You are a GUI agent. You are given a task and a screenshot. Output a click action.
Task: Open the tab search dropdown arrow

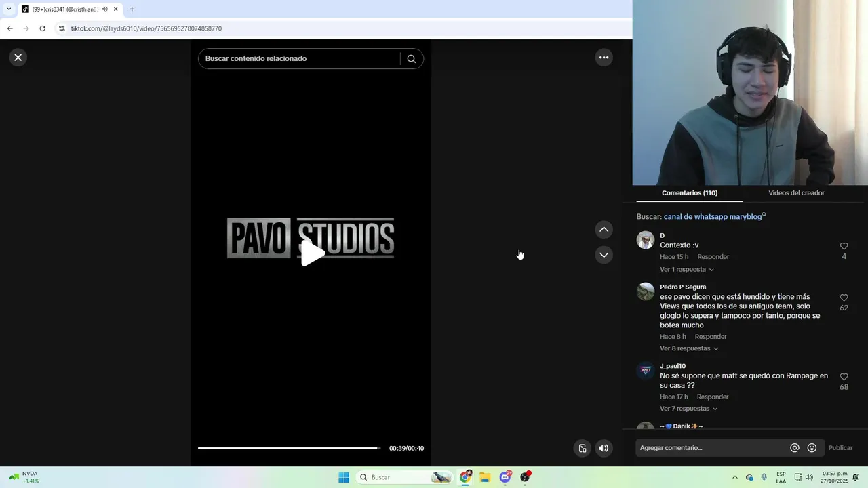point(9,9)
